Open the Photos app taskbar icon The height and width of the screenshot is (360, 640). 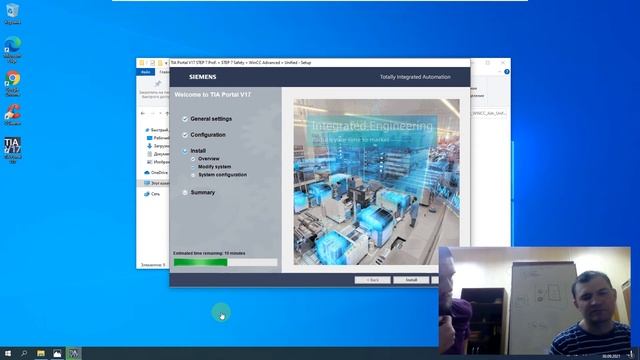(x=57, y=353)
